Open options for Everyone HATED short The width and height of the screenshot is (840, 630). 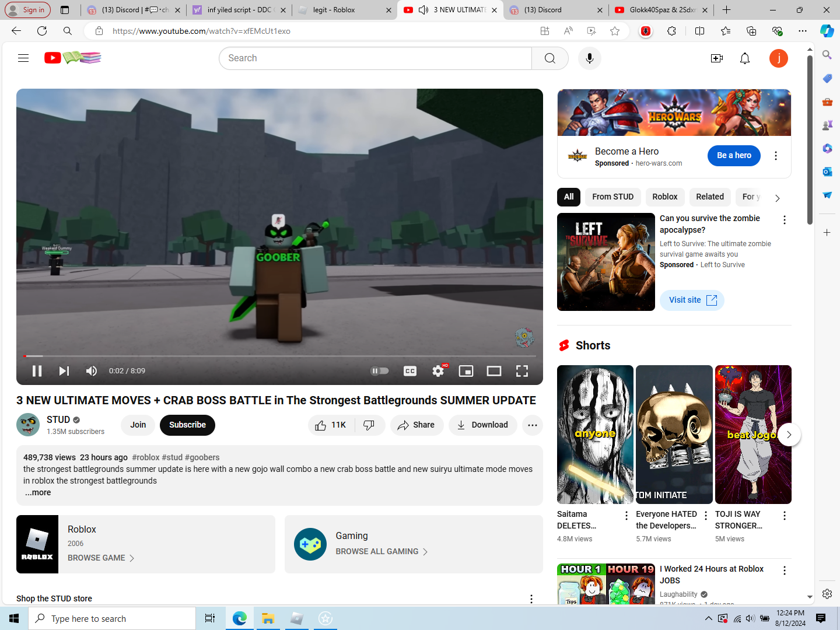(706, 516)
